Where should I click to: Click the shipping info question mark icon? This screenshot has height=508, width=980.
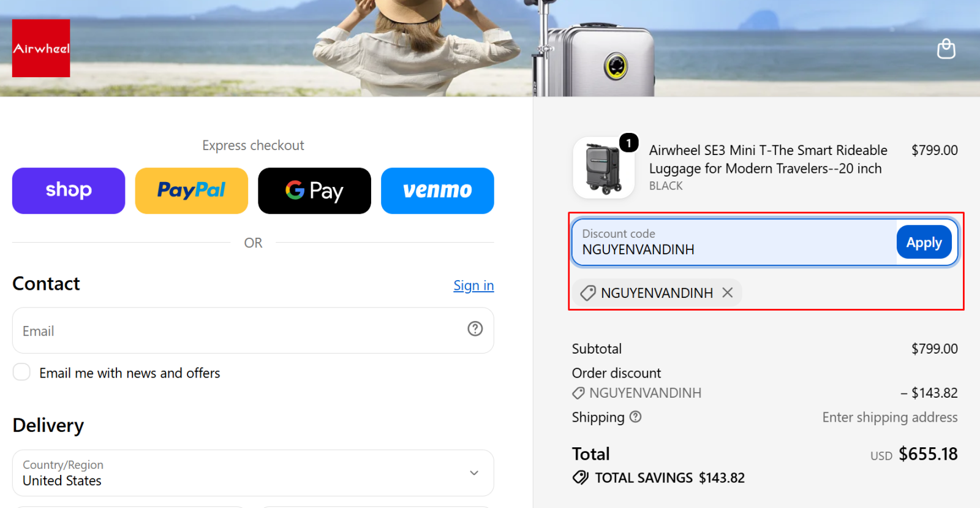click(x=636, y=417)
